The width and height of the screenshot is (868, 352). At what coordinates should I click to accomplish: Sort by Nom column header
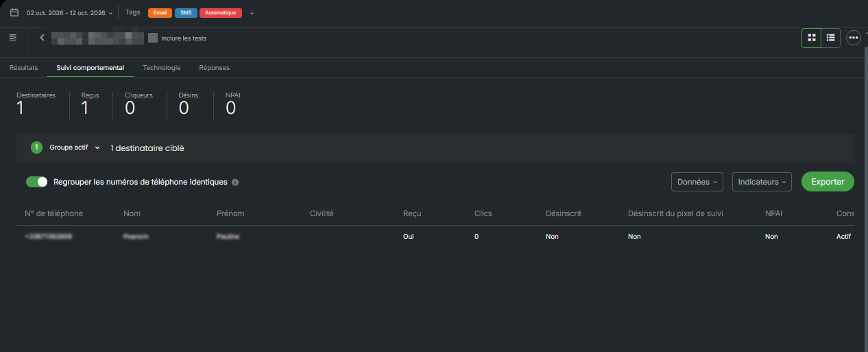(132, 213)
